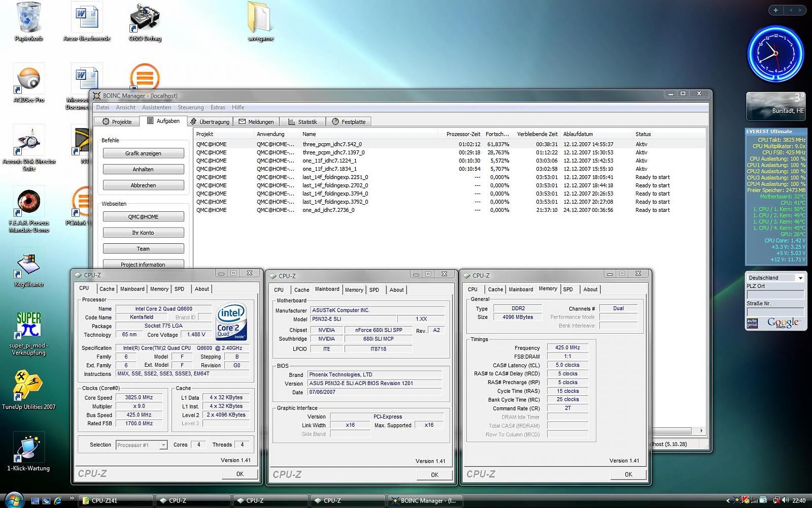Screen dimensions: 812x508
Task: Click the analog clock sidebar gadget
Action: pyautogui.click(x=775, y=54)
